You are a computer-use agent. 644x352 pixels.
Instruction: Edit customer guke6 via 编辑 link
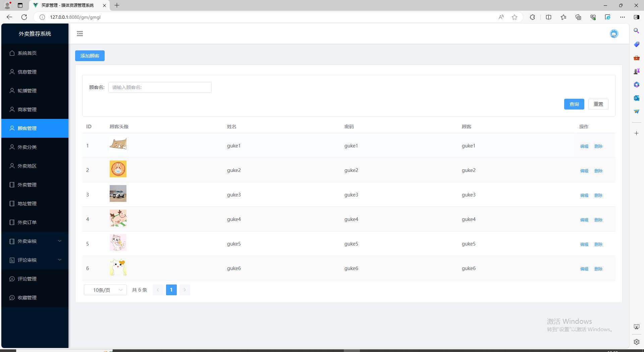pyautogui.click(x=584, y=269)
